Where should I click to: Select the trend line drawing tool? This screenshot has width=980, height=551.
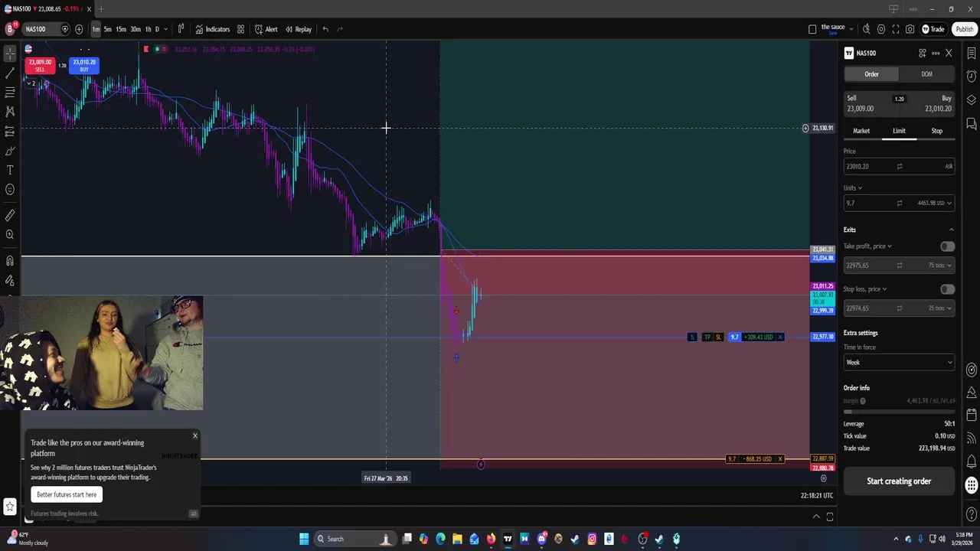click(x=10, y=73)
